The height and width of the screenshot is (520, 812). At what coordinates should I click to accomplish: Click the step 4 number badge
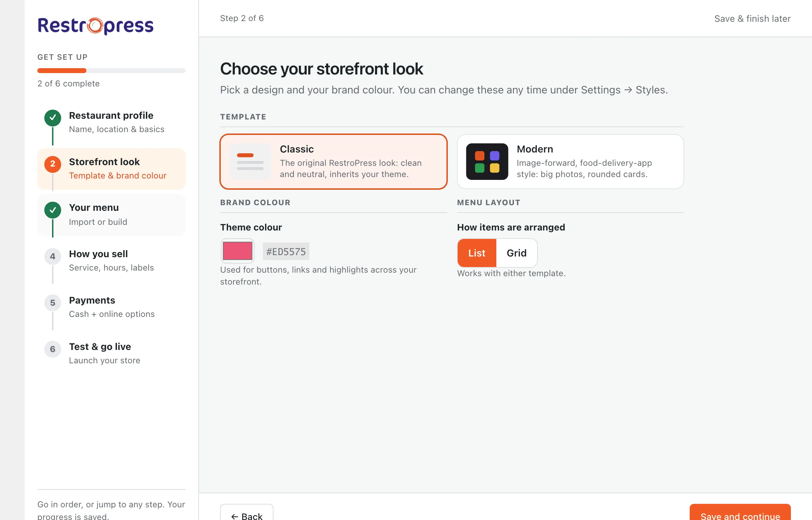[x=53, y=256]
